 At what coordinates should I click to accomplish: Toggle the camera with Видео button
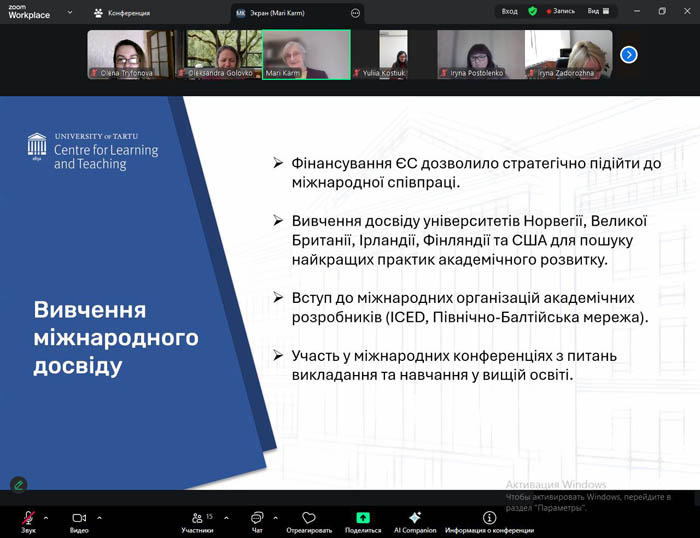point(79,518)
